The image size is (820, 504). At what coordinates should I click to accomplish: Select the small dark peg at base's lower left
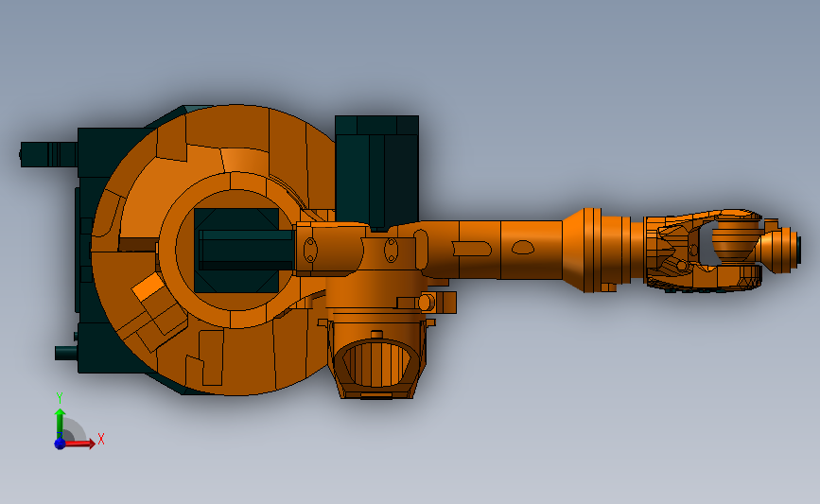click(x=66, y=353)
